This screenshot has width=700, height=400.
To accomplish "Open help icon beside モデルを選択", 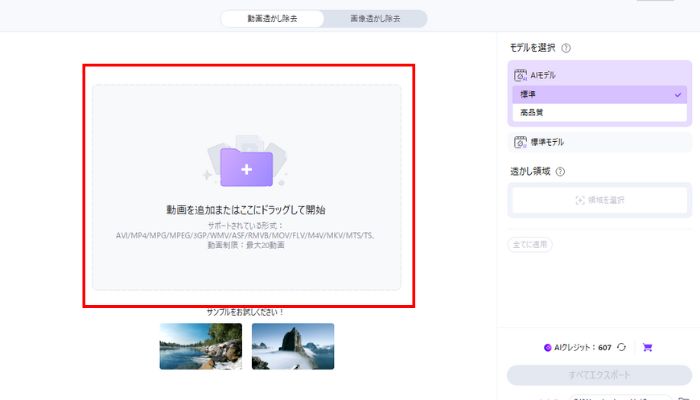I will [x=566, y=47].
